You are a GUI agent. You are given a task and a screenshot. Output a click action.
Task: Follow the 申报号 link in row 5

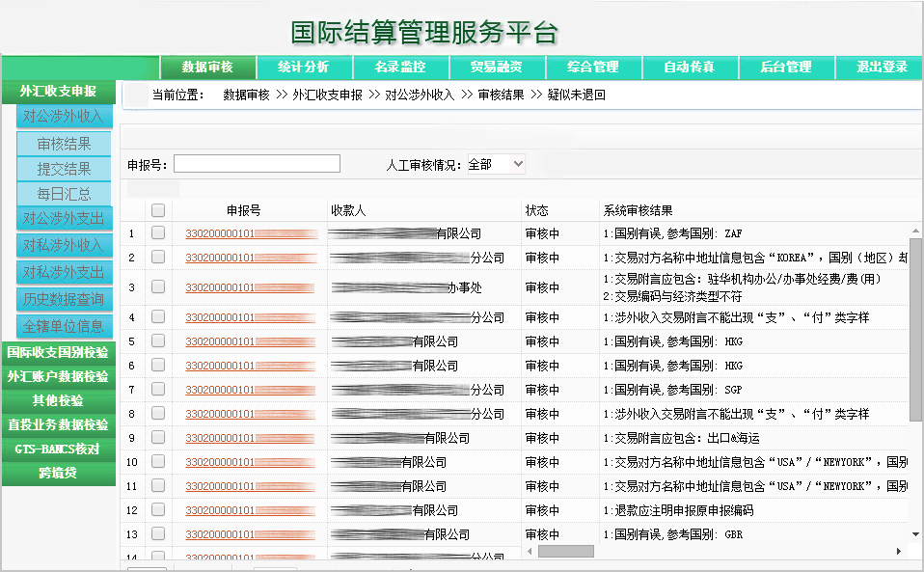251,341
